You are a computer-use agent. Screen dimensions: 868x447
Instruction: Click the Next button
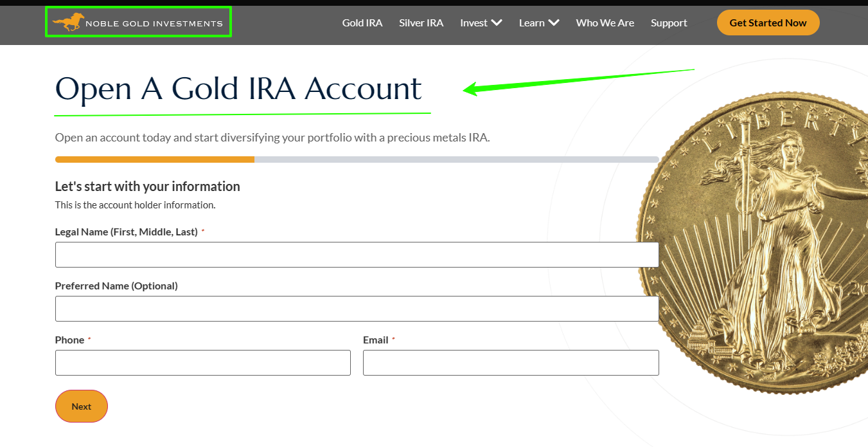coord(82,406)
